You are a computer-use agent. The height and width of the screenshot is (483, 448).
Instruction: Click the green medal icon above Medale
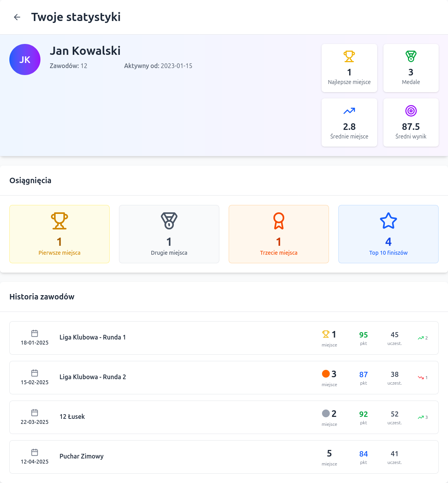(x=411, y=56)
